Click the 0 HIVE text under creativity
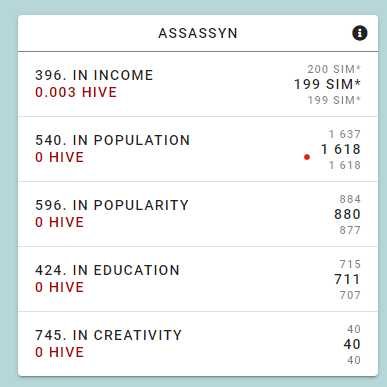The height and width of the screenshot is (387, 387). (x=60, y=352)
